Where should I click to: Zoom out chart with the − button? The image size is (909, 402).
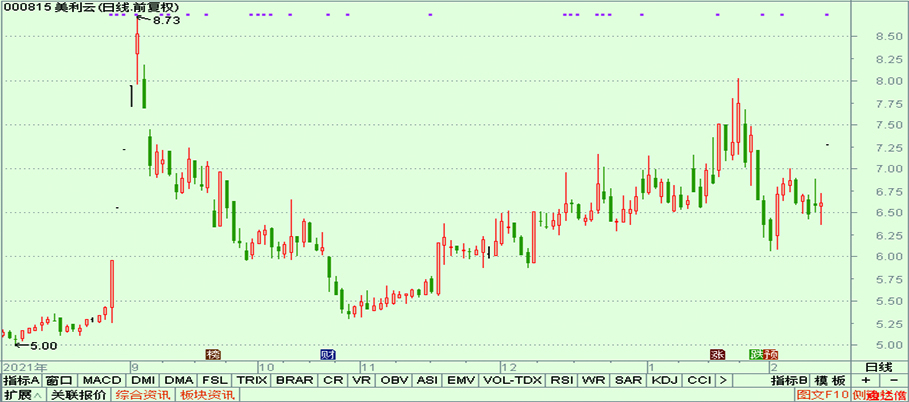click(893, 381)
